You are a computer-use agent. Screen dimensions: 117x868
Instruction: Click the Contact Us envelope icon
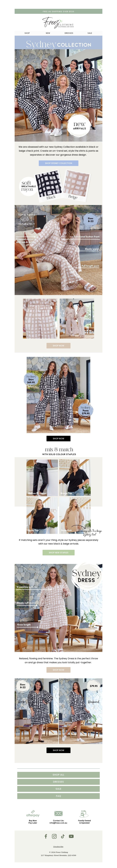click(58, 813)
